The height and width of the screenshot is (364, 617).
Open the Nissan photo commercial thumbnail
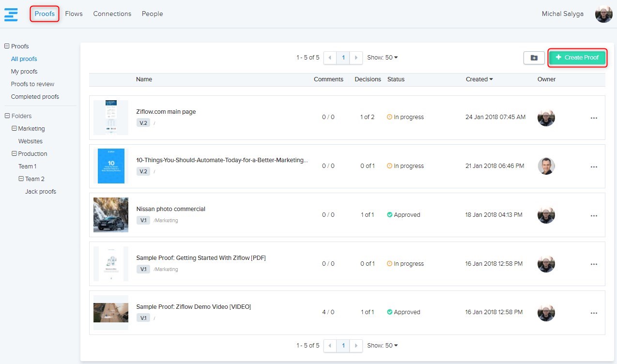click(x=111, y=215)
